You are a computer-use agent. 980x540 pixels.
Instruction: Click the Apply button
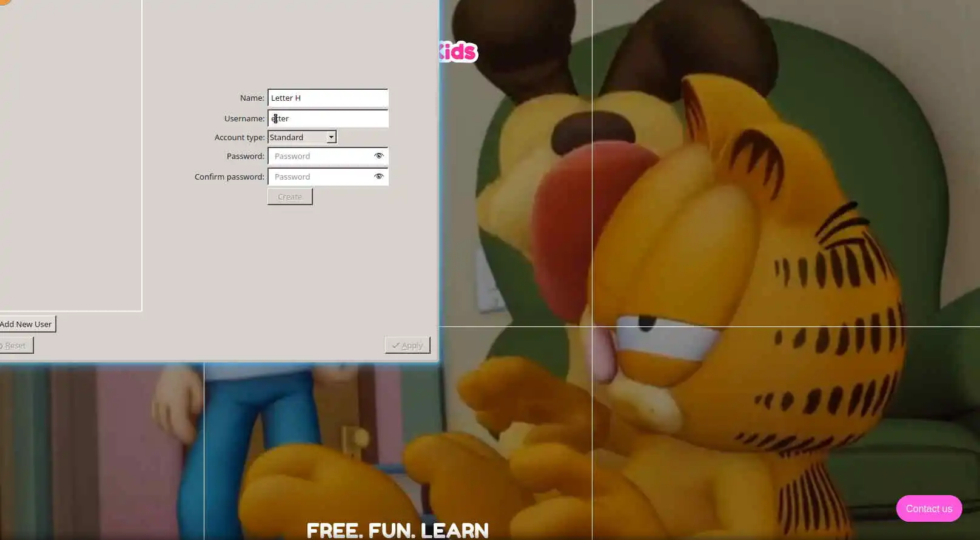[408, 345]
